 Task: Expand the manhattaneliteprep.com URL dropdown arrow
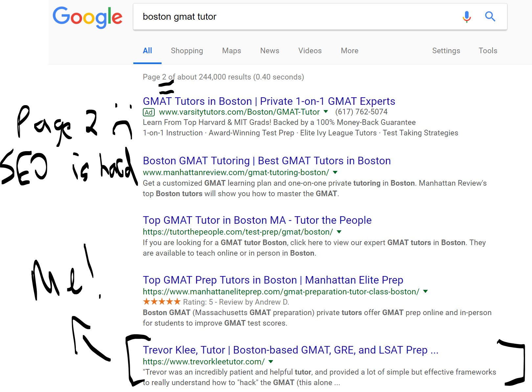(x=426, y=291)
